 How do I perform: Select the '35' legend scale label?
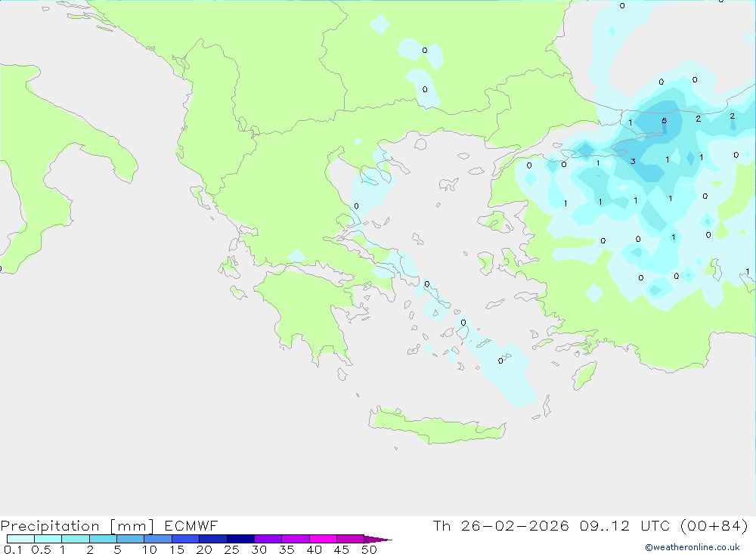pos(287,549)
